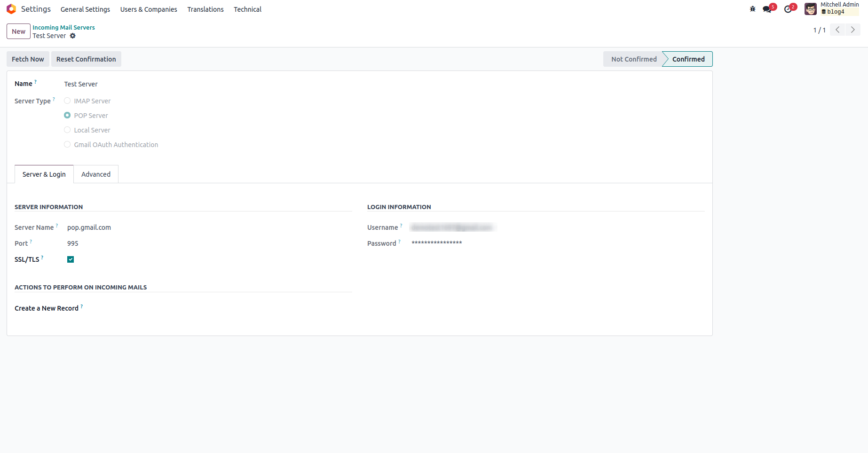The width and height of the screenshot is (868, 453).
Task: Open the Odoo home apps icon
Action: tap(11, 9)
